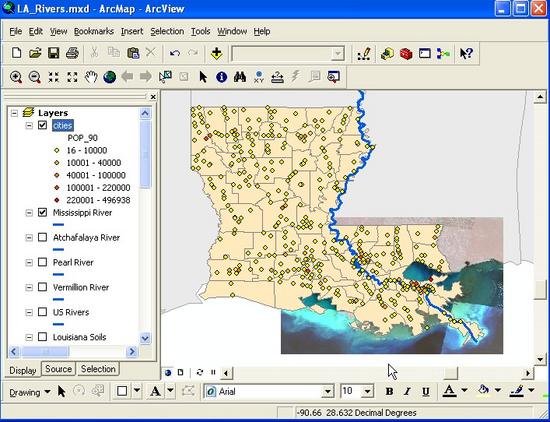Undo the last action
The width and height of the screenshot is (550, 422).
[174, 53]
